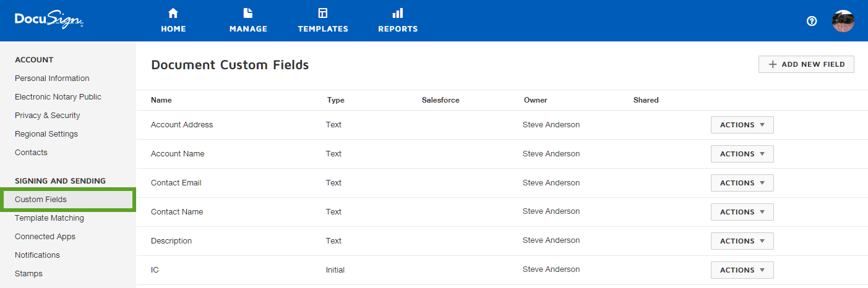Image resolution: width=868 pixels, height=288 pixels.
Task: Open Privacy & Security page
Action: (48, 116)
